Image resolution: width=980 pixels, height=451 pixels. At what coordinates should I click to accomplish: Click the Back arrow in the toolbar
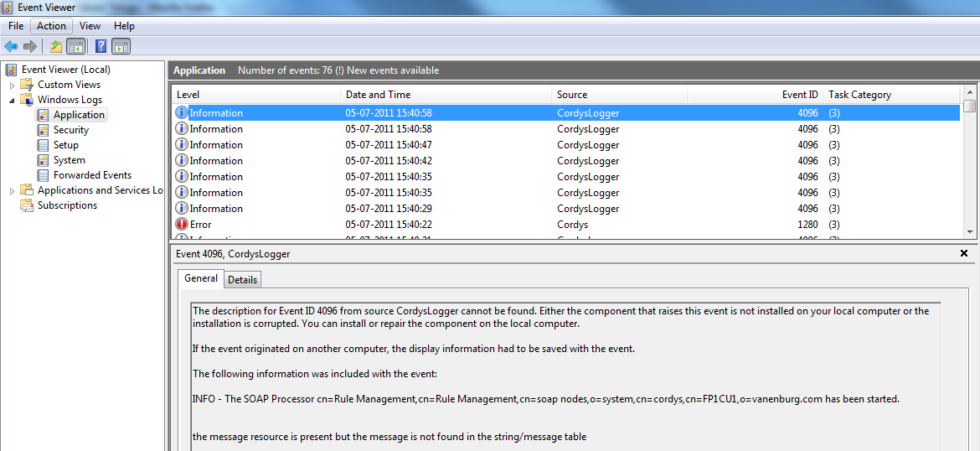11,47
